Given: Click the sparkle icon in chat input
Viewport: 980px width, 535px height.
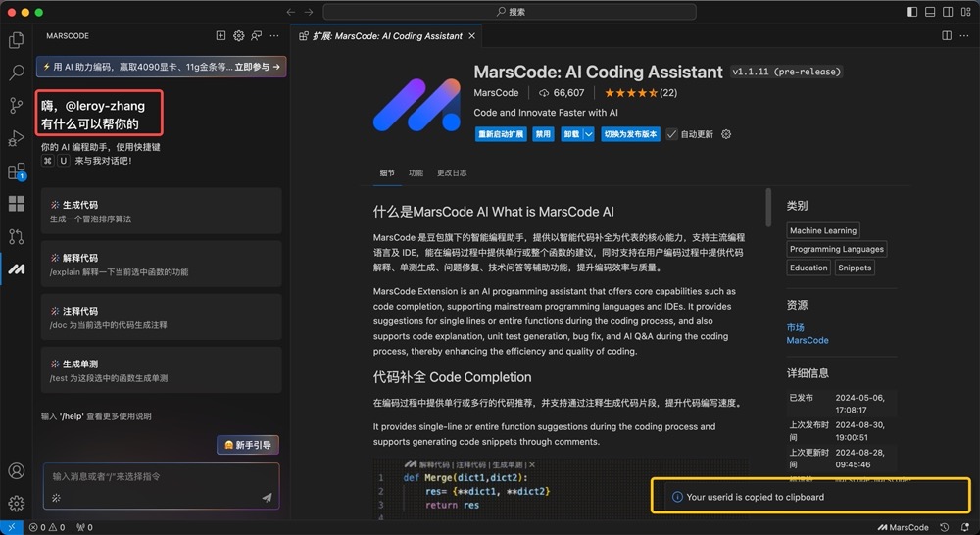Looking at the screenshot, I should tap(56, 498).
